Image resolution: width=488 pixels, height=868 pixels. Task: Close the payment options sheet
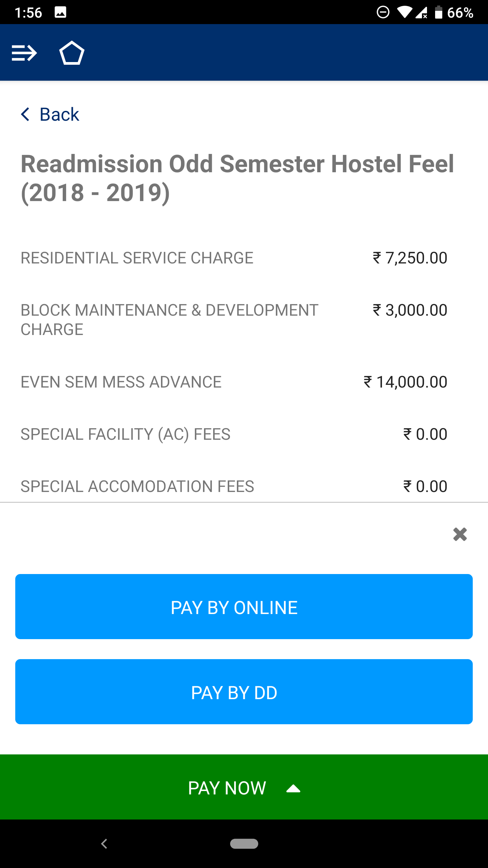pos(460,534)
